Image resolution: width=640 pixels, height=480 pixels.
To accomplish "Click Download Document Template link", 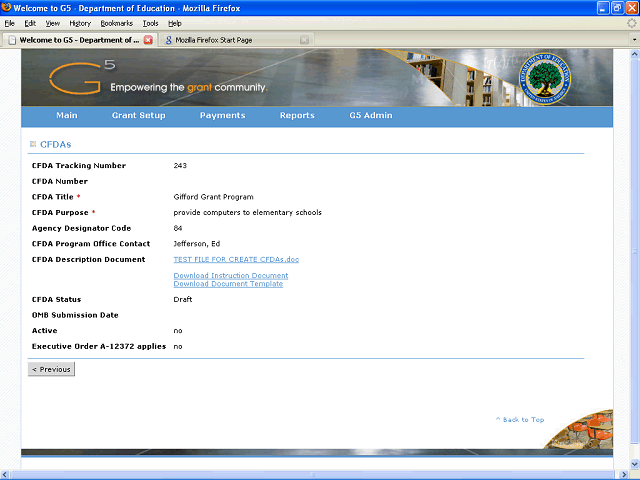I will pyautogui.click(x=228, y=284).
